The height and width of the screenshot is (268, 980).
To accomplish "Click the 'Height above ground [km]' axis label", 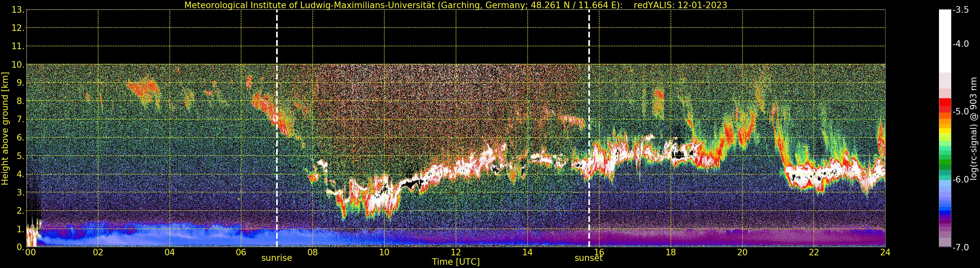I will point(5,128).
